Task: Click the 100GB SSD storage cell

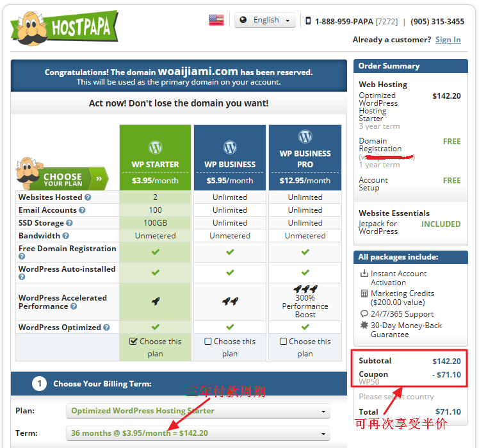Action: (x=155, y=223)
